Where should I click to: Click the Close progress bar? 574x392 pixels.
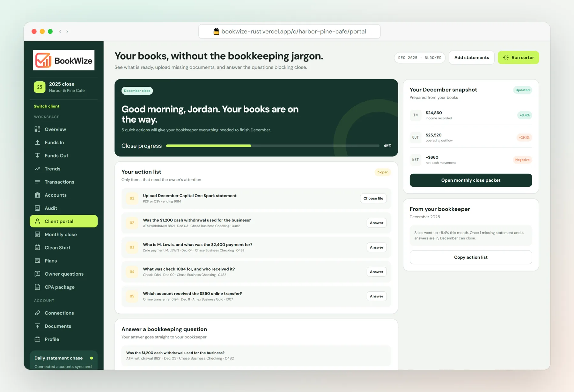tap(273, 146)
